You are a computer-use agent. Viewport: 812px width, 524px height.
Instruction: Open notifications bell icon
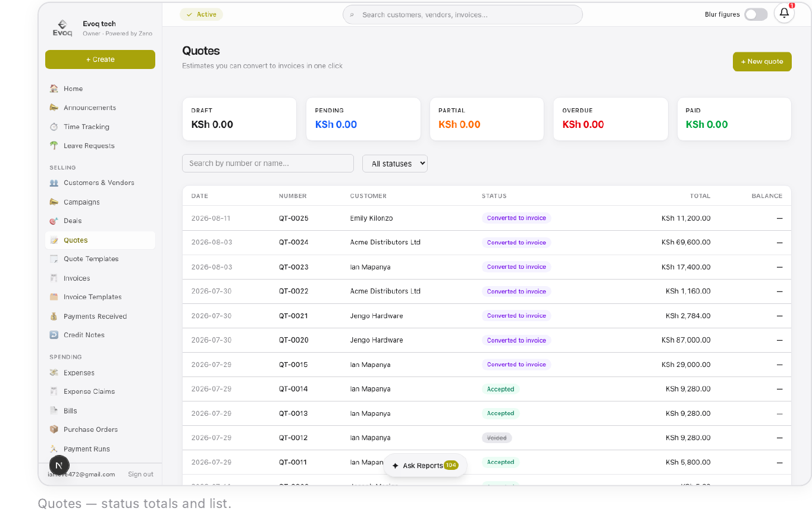pyautogui.click(x=784, y=13)
